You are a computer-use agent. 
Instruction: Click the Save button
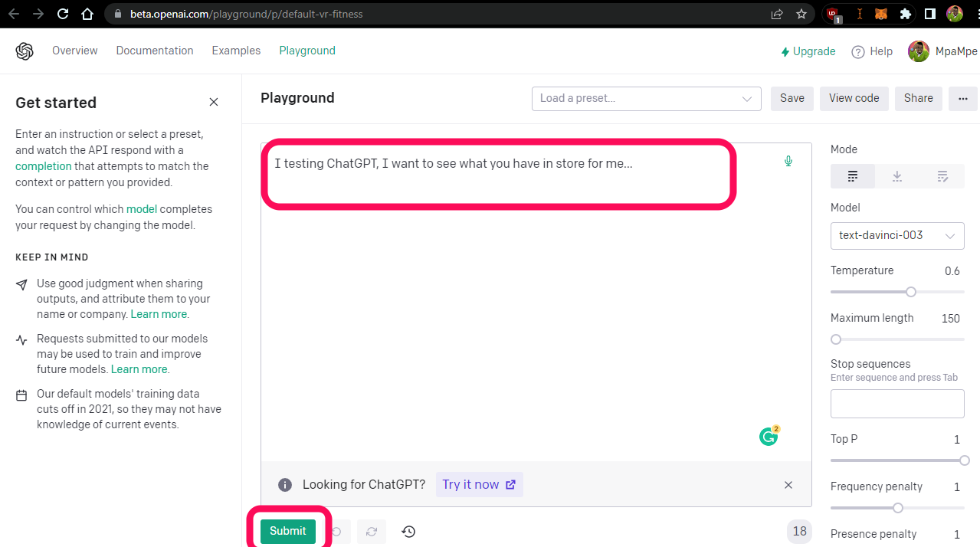(x=792, y=98)
